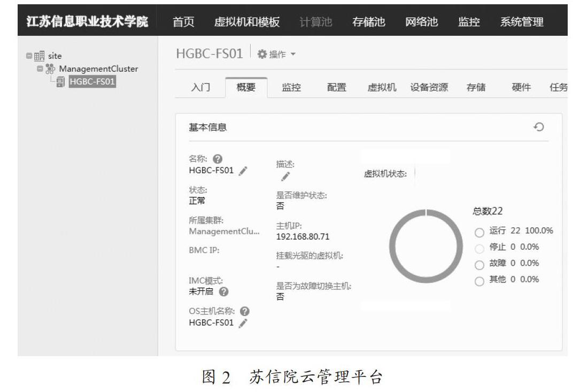This screenshot has width=580, height=392.
Task: Open the 计算池 menu
Action: pos(316,22)
